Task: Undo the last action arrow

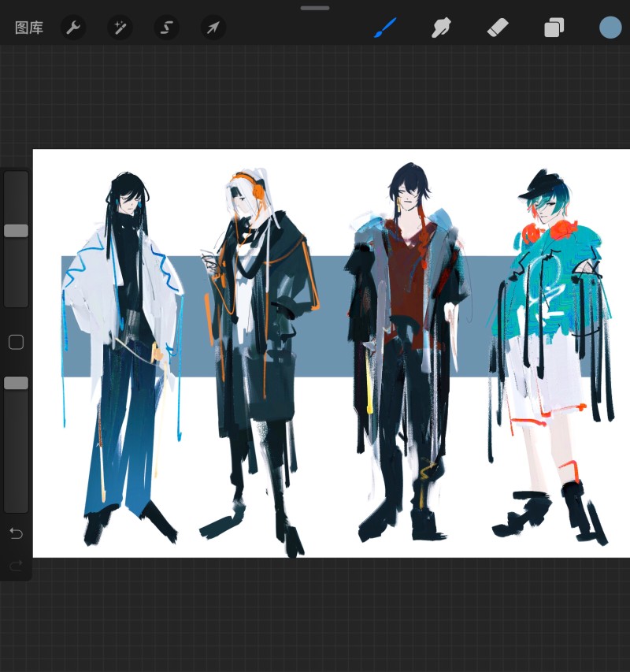Action: [17, 533]
